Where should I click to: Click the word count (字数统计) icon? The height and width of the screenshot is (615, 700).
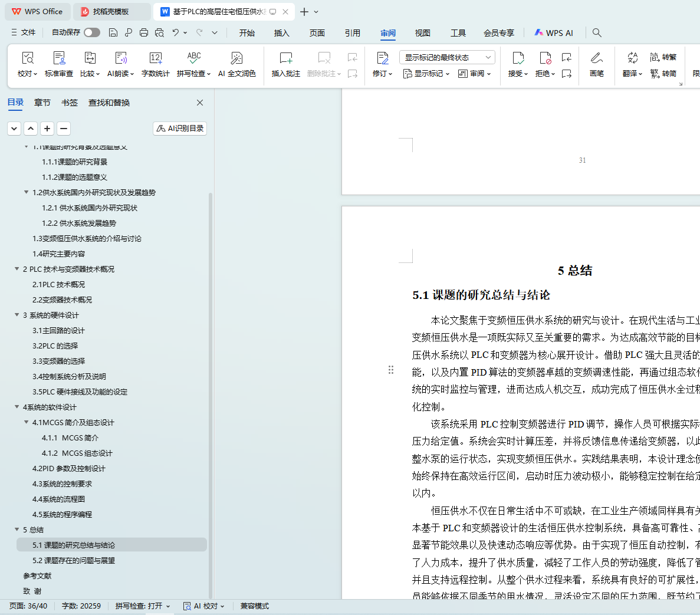click(155, 58)
